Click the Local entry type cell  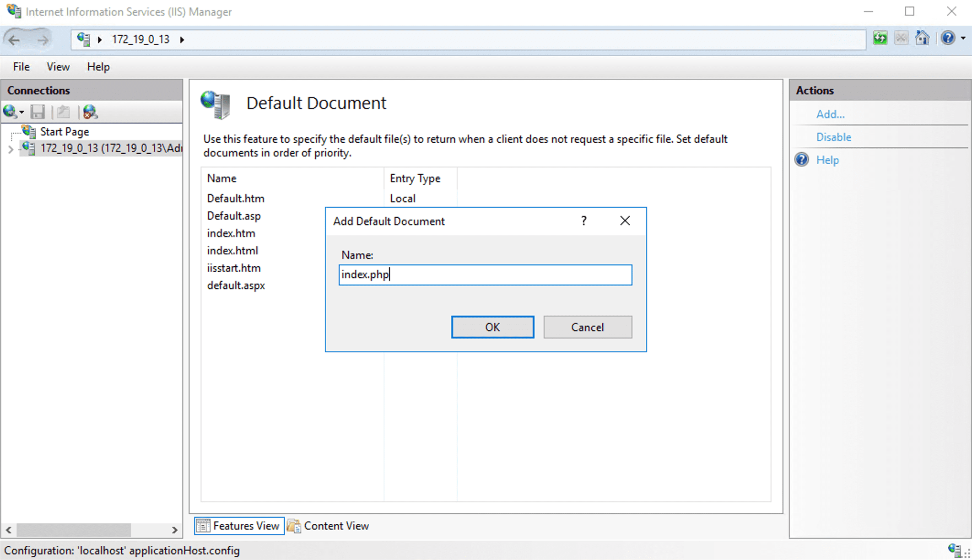[403, 199]
